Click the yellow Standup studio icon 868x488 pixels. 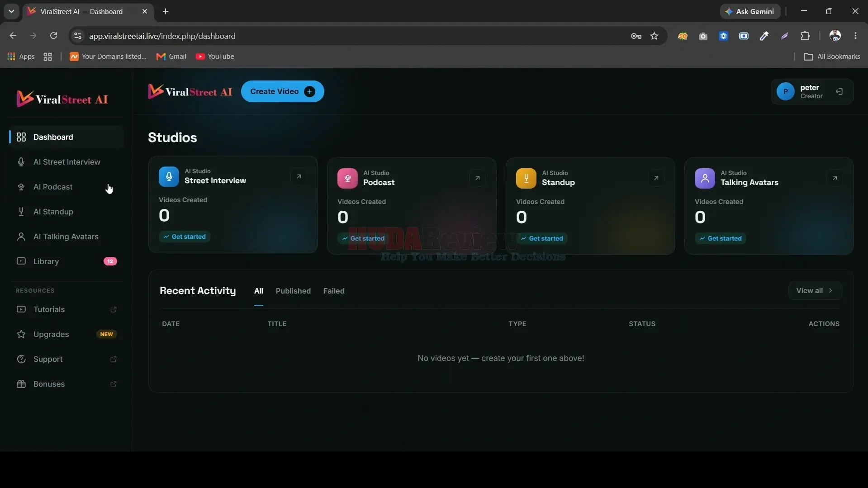[x=526, y=178]
